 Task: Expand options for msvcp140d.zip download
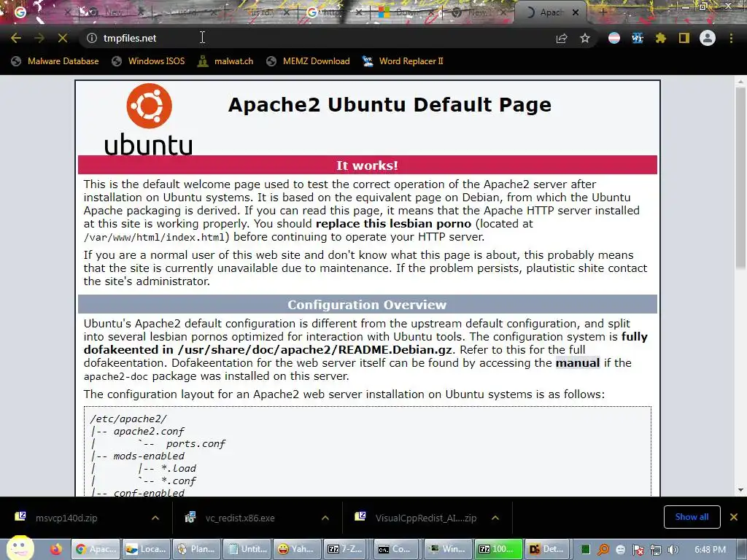155,518
